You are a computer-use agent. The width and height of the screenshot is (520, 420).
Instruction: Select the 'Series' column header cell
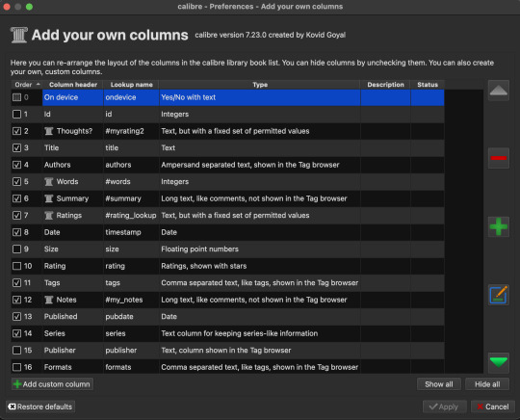coord(73,333)
